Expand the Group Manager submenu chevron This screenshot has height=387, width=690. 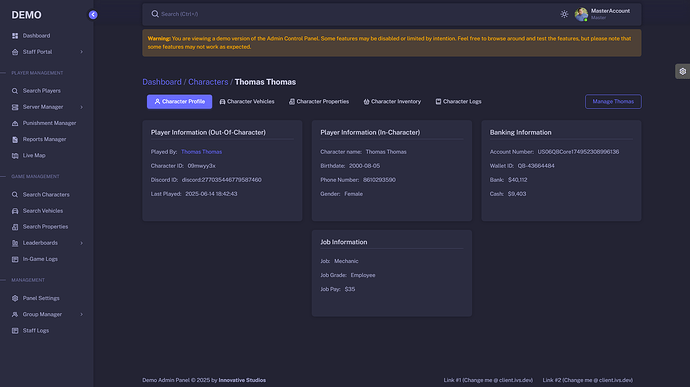tap(81, 314)
